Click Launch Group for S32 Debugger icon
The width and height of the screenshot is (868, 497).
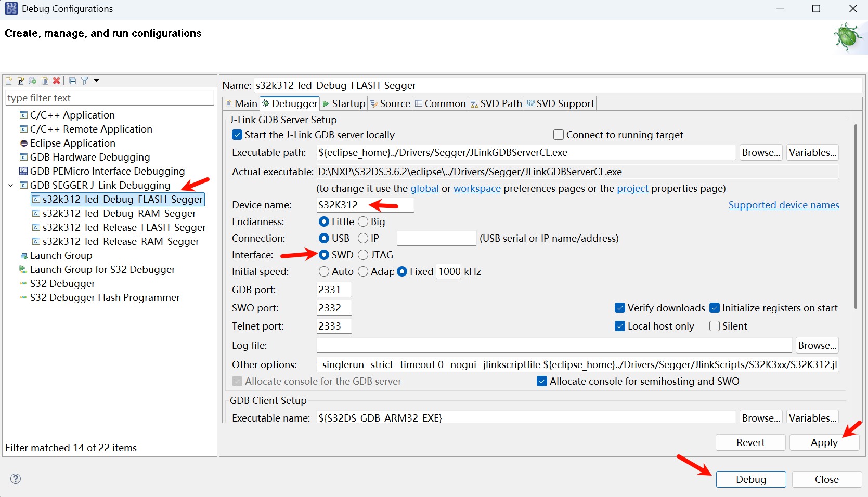point(23,269)
